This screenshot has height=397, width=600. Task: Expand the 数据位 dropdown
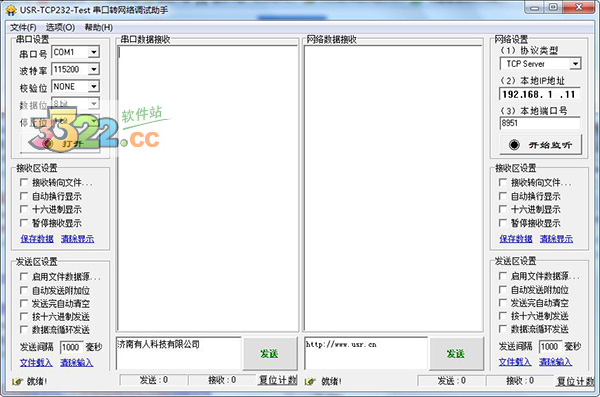point(94,103)
